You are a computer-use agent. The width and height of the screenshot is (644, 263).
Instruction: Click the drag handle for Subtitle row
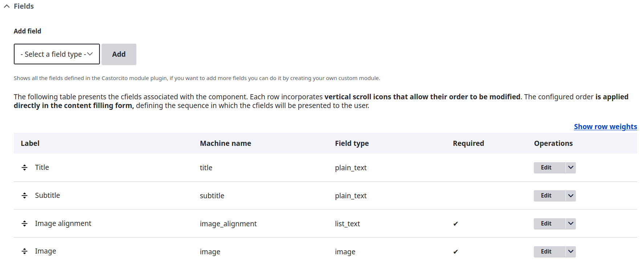[x=24, y=196]
